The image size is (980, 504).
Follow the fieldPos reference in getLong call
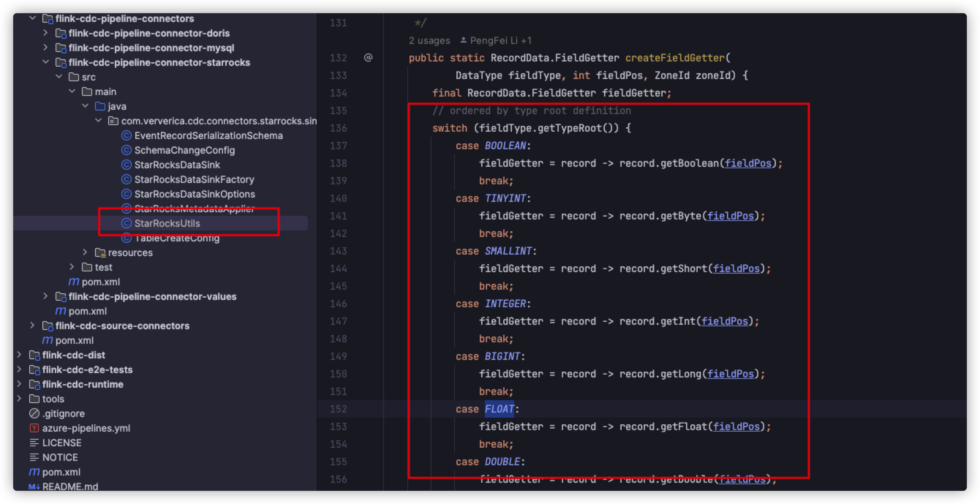click(x=731, y=374)
